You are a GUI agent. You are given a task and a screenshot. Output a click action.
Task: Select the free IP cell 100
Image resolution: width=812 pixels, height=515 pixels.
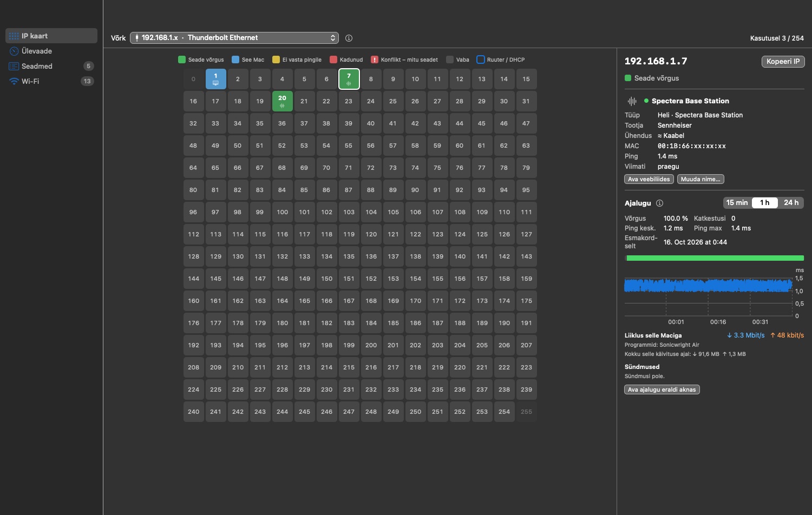point(282,212)
